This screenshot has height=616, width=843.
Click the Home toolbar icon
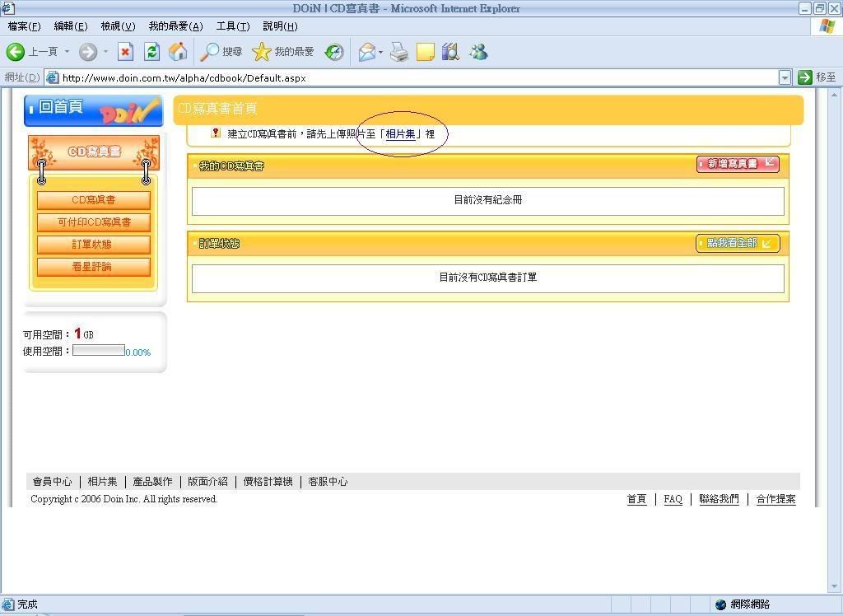click(x=177, y=52)
